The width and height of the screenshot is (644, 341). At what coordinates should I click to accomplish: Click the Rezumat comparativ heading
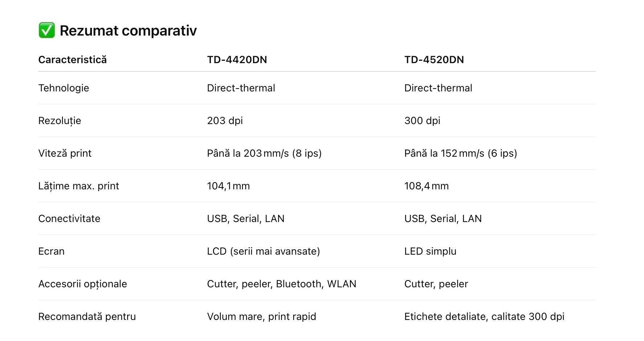tap(128, 30)
